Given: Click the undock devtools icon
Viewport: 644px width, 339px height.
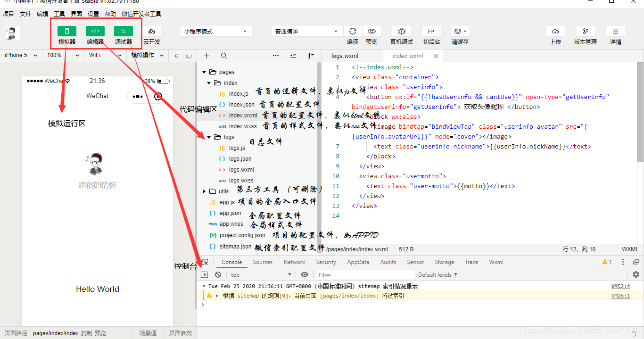Looking at the screenshot, I should [x=636, y=262].
